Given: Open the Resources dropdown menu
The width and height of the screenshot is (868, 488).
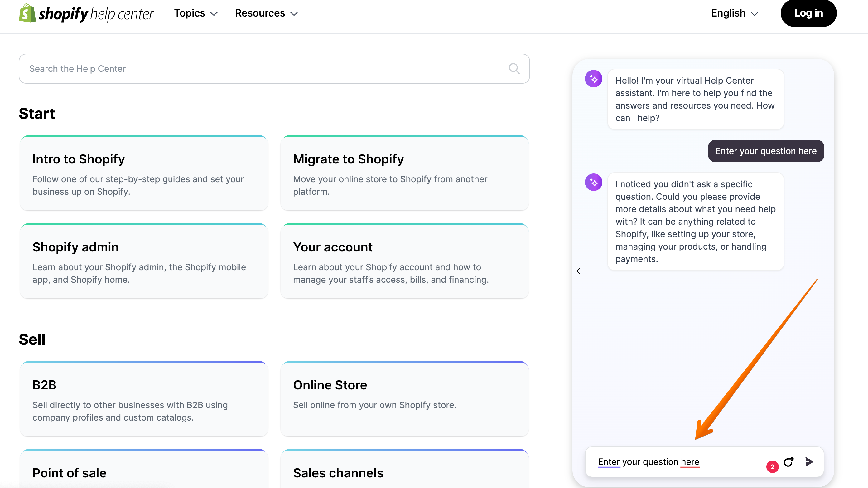Looking at the screenshot, I should tap(266, 13).
